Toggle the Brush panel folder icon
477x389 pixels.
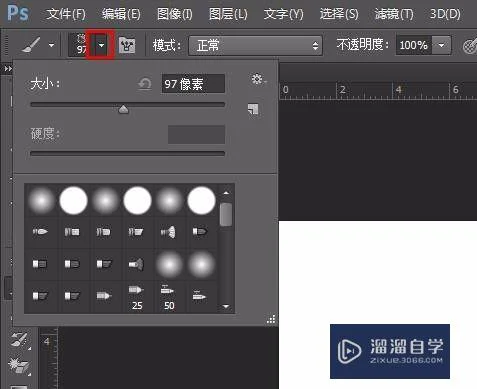[x=127, y=45]
